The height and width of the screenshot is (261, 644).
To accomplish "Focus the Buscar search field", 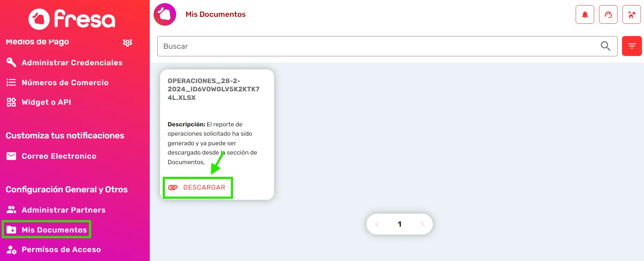I will [387, 46].
